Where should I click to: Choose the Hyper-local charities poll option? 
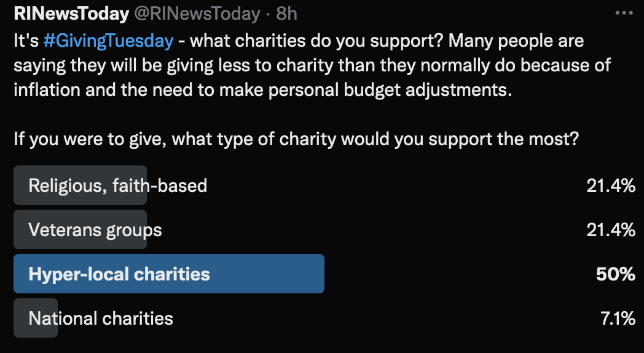[x=119, y=274]
